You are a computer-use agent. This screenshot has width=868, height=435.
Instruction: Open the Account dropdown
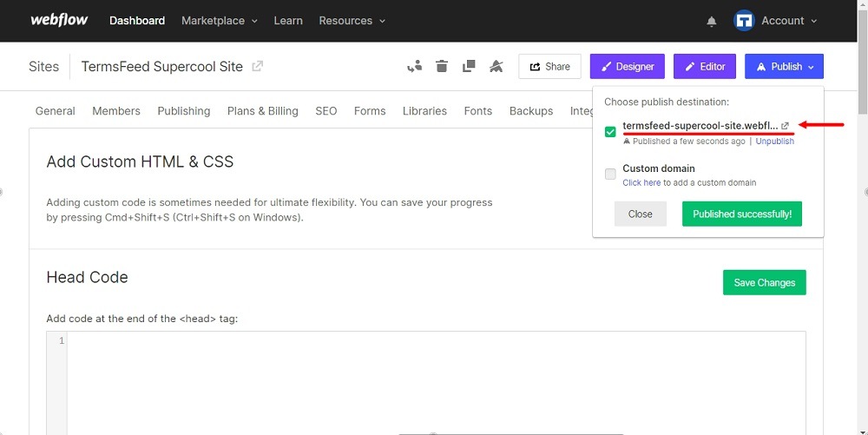[x=789, y=21]
